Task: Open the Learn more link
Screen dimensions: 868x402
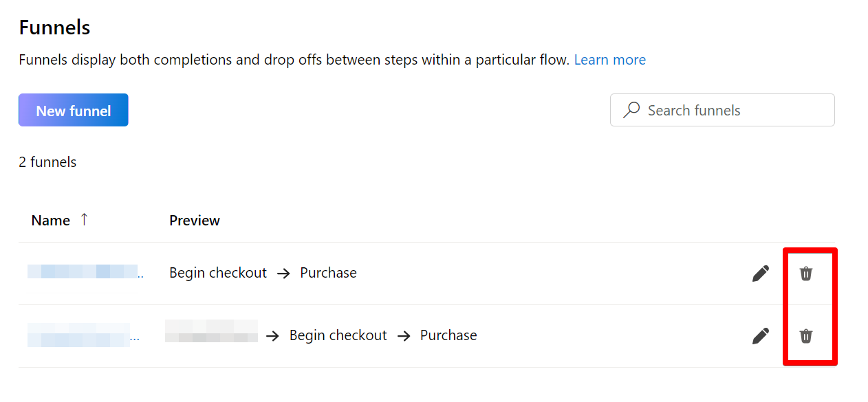Action: click(609, 59)
